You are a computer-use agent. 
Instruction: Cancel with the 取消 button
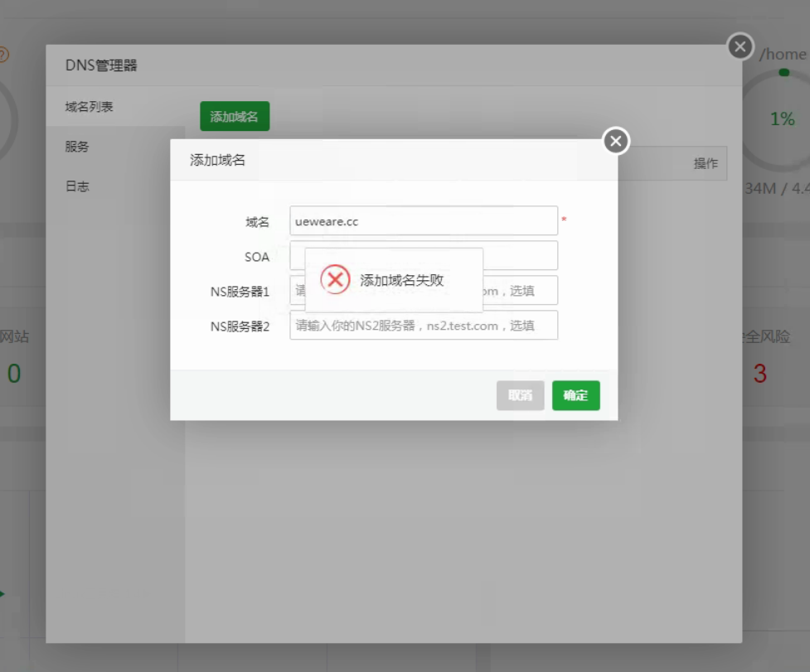click(520, 395)
